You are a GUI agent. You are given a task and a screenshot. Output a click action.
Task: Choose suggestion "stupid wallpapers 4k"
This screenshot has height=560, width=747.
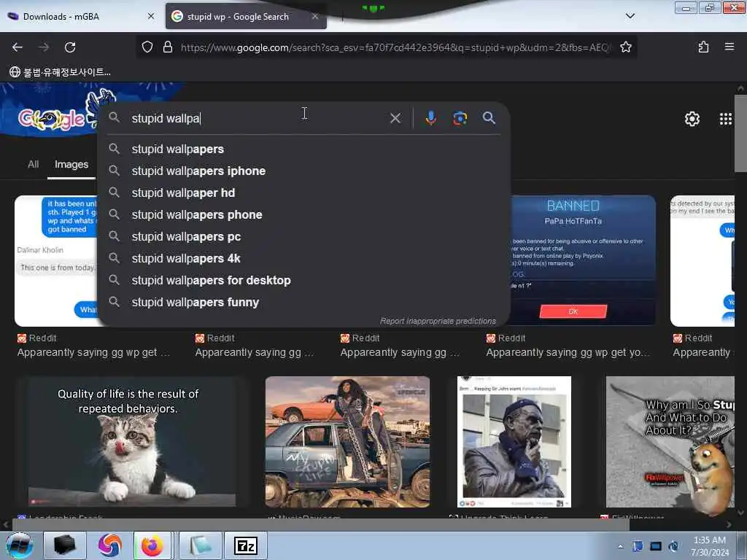303,259
